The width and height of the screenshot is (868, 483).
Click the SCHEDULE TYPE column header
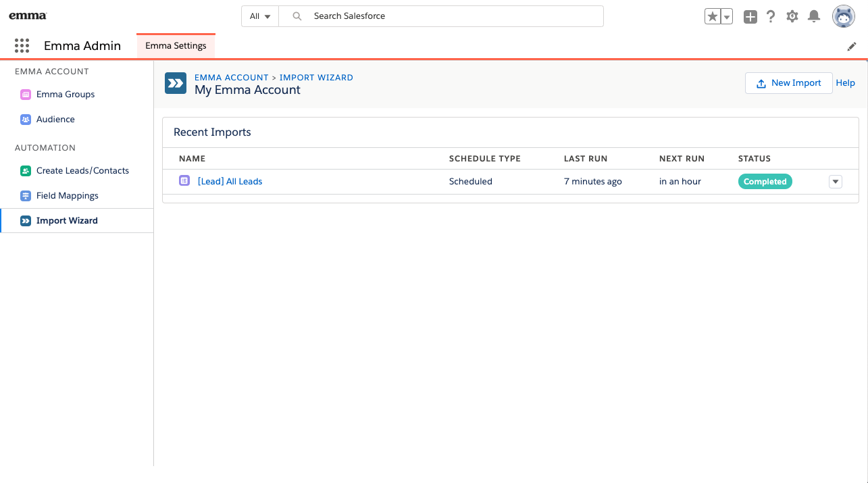coord(484,159)
